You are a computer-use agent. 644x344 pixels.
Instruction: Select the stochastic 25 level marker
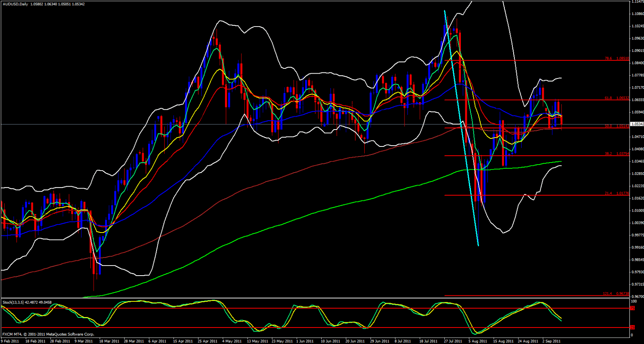point(632,328)
